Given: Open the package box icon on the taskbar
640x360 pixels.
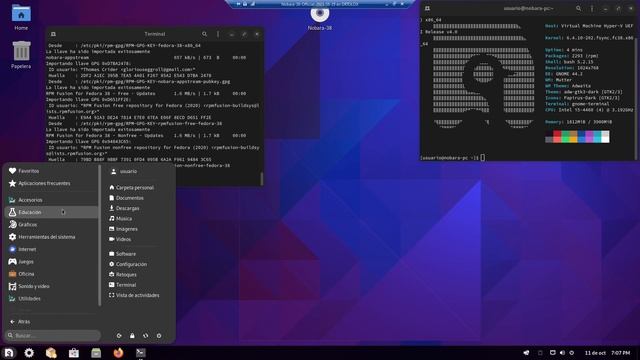Looking at the screenshot, I should coord(51,353).
